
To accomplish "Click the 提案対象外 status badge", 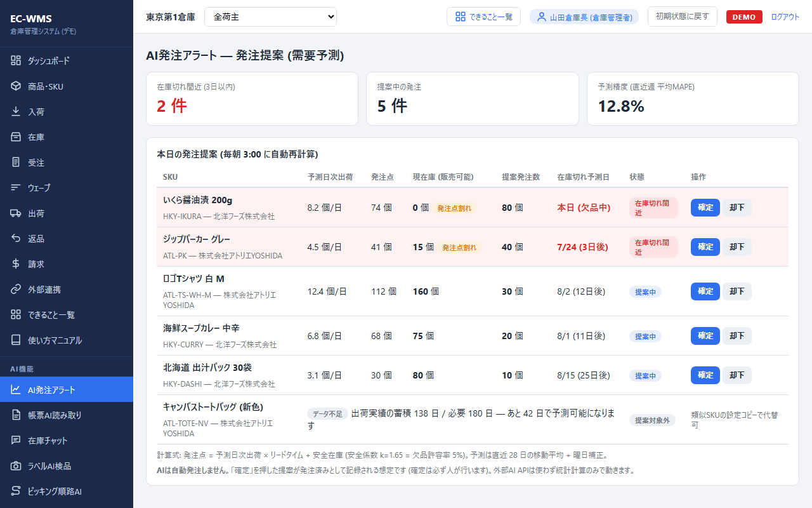I will coord(652,420).
